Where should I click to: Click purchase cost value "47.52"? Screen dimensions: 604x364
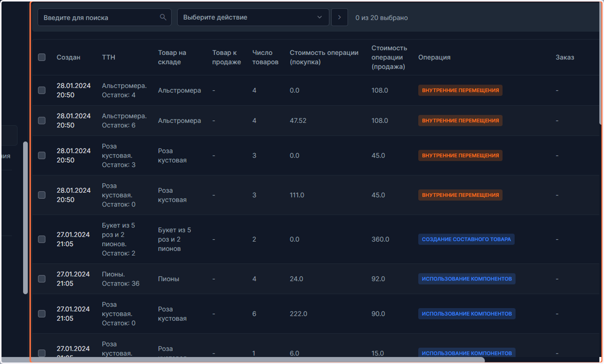pos(298,120)
